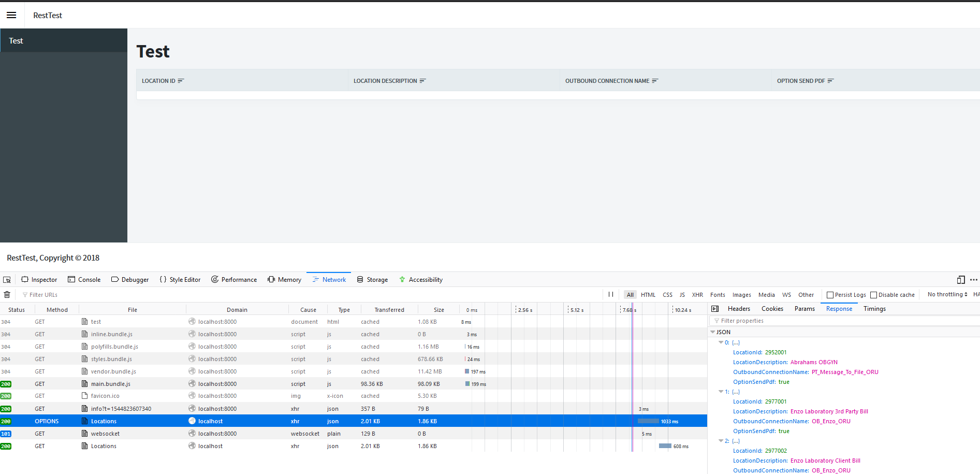Open devtools more options ellipsis

pos(974,280)
